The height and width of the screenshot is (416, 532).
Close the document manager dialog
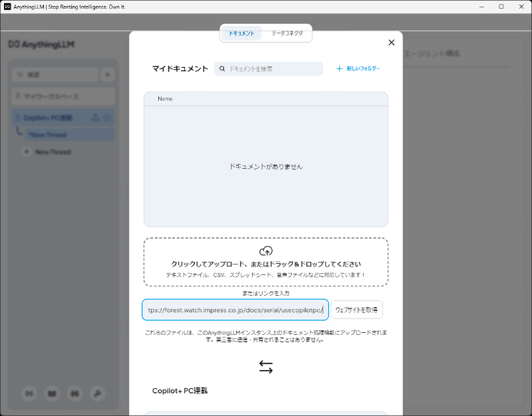[391, 43]
